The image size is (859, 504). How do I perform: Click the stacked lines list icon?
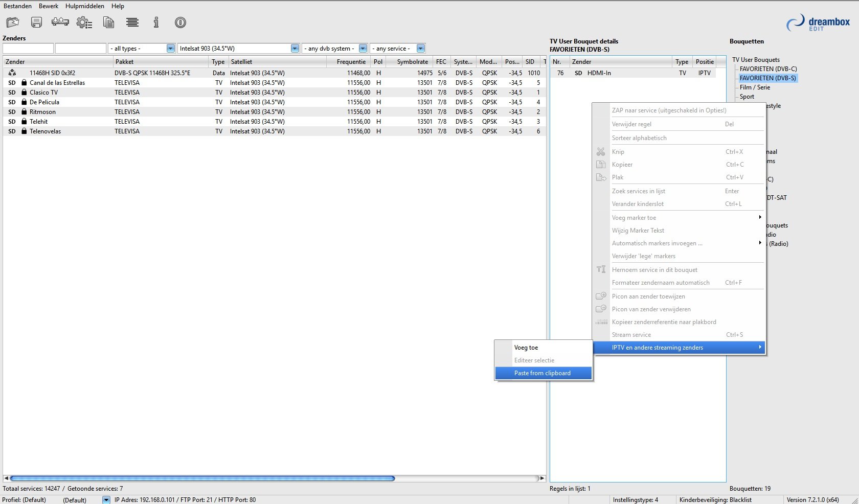click(x=132, y=22)
